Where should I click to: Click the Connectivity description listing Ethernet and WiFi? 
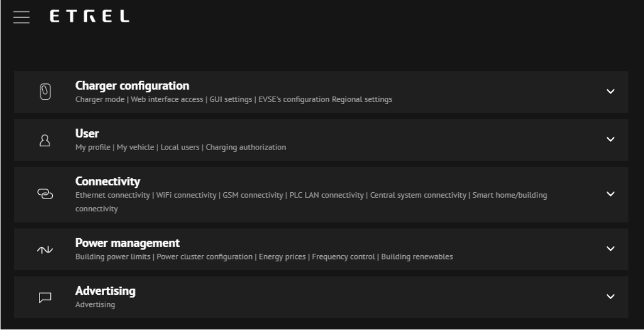[x=311, y=196]
